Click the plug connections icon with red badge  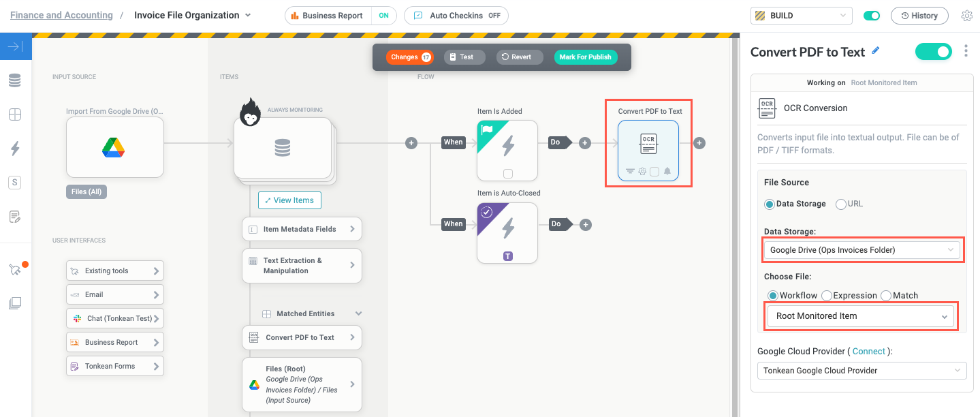tap(15, 270)
